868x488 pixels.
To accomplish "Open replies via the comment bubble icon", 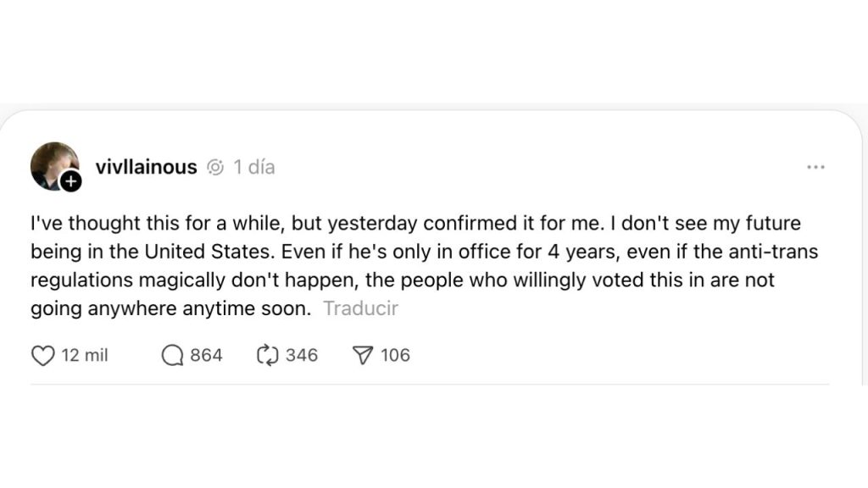I will tap(172, 355).
